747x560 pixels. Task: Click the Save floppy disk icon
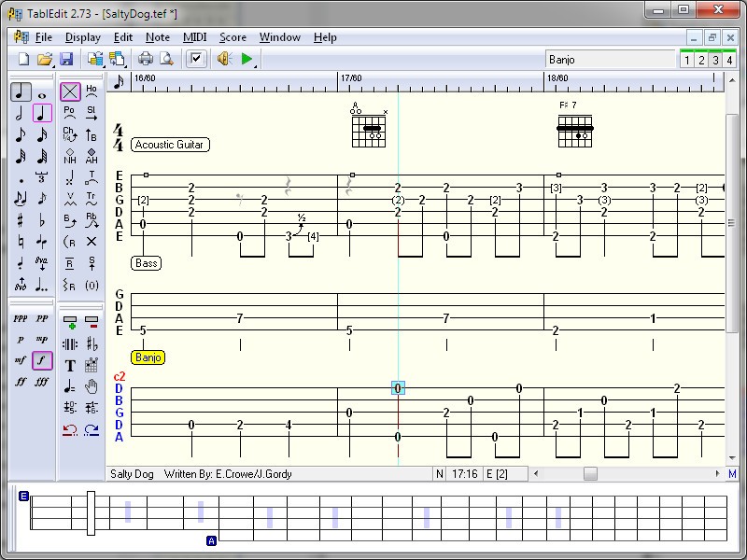pos(66,60)
